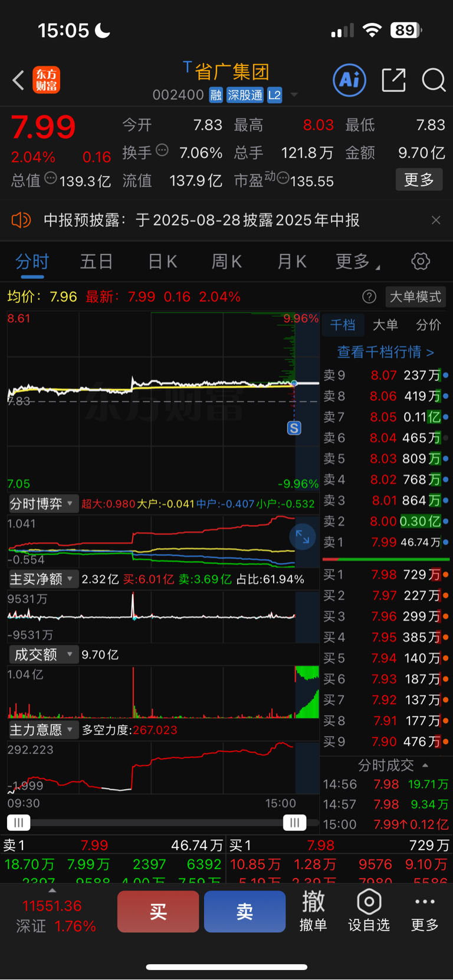Expand the 深证 index bar arrow
The width and height of the screenshot is (453, 980).
tap(52, 890)
